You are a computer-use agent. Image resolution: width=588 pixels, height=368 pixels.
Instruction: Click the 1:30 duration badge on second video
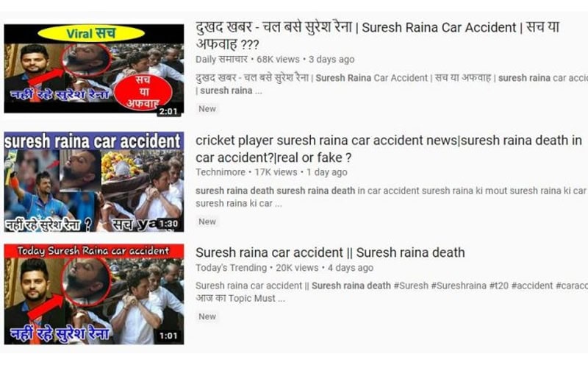(x=168, y=224)
